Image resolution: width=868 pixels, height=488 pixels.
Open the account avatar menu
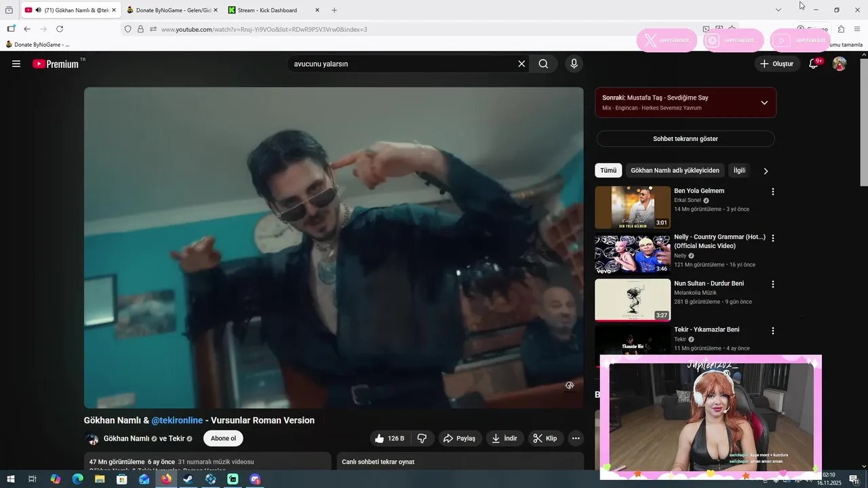click(x=840, y=64)
